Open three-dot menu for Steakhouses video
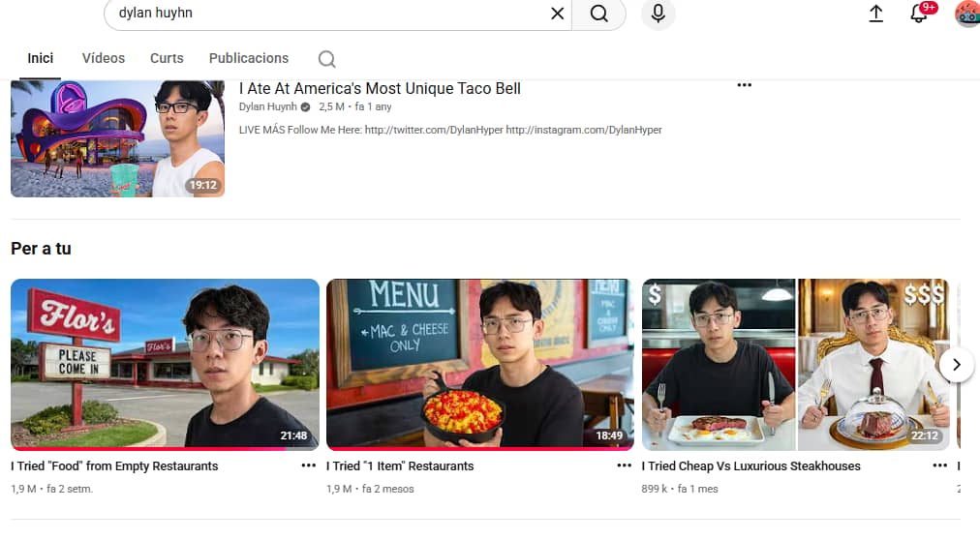Viewport: 980px width, 540px height. pyautogui.click(x=940, y=465)
